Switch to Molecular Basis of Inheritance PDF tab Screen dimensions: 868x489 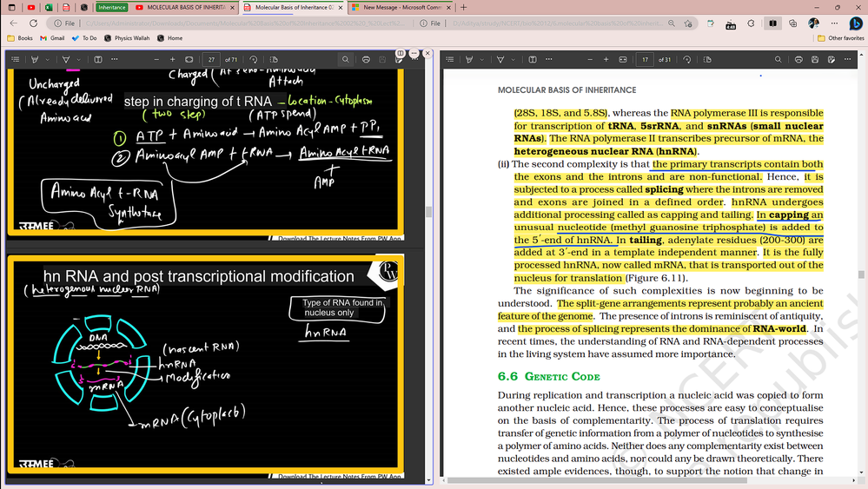point(293,7)
